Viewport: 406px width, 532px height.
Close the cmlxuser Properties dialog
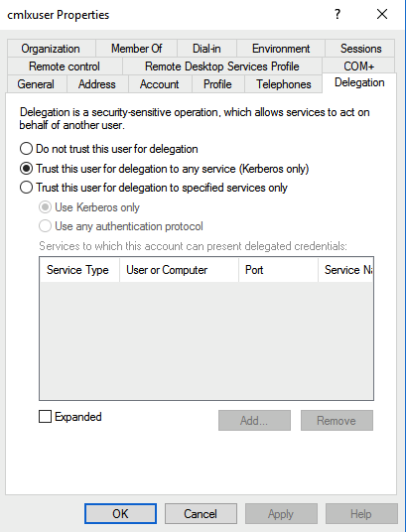382,14
